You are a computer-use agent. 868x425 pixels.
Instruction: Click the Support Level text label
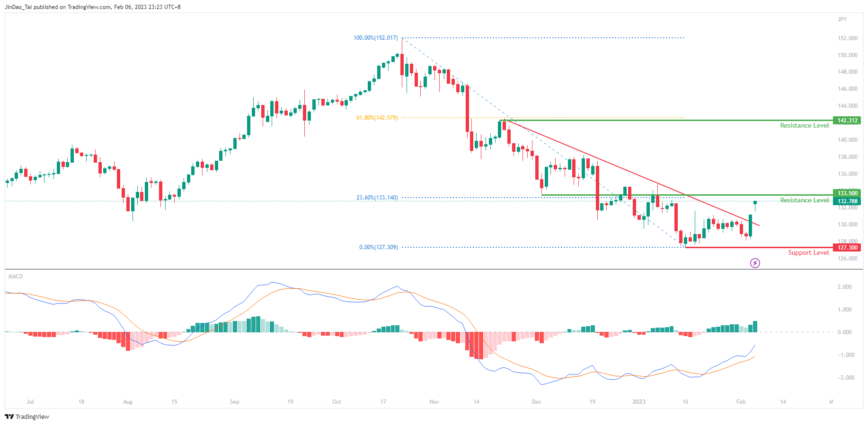click(808, 253)
